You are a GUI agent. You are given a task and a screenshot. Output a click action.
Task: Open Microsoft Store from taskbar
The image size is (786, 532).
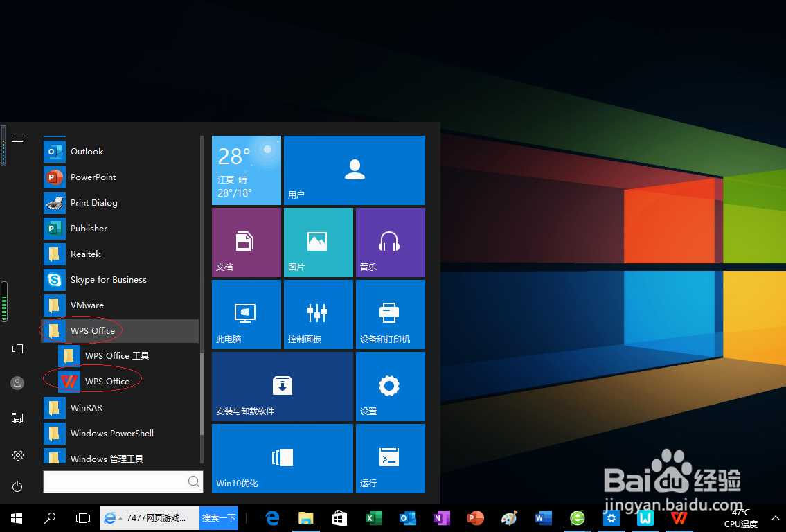pos(339,518)
